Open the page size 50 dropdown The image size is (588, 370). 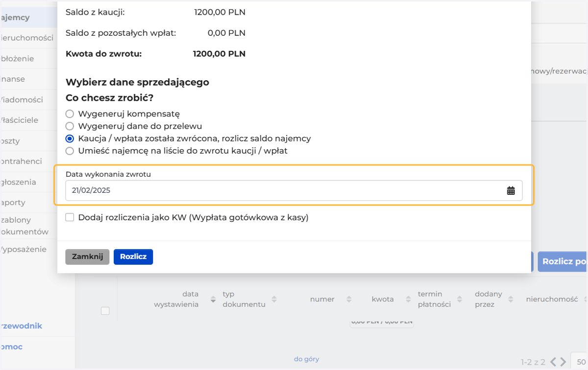click(579, 362)
